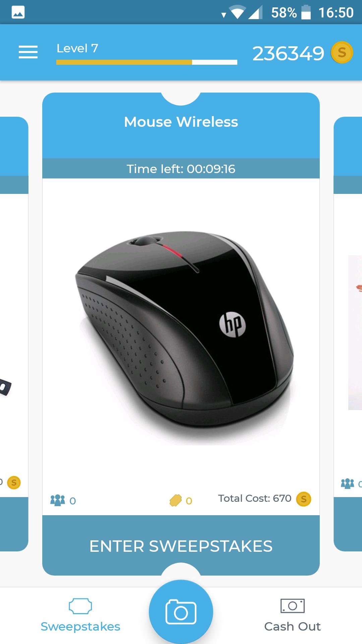This screenshot has width=362, height=644.
Task: Tap the Sweepstakes ticket icon
Action: 80,606
